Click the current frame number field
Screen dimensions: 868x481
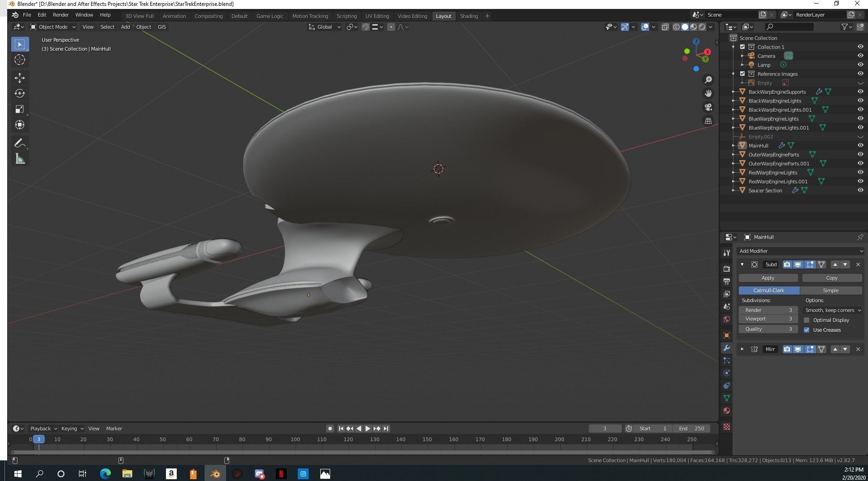coord(605,429)
